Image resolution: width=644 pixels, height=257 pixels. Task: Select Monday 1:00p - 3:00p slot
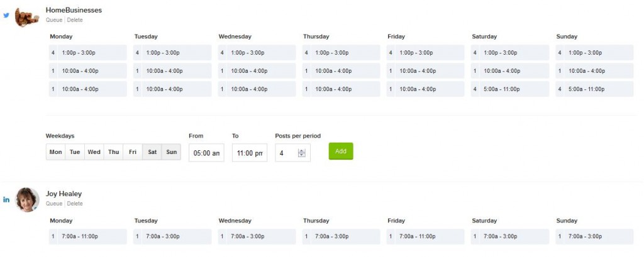tap(88, 53)
